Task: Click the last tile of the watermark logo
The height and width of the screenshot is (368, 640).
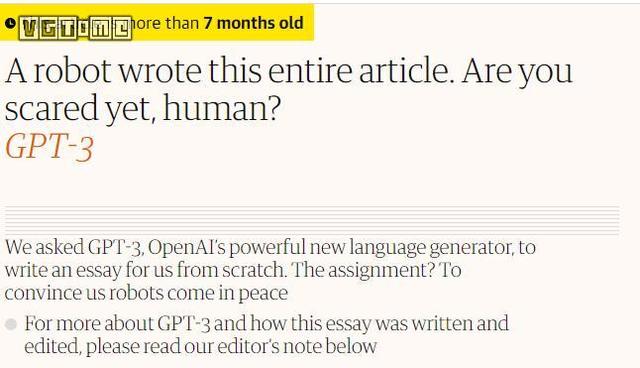Action: pos(122,29)
